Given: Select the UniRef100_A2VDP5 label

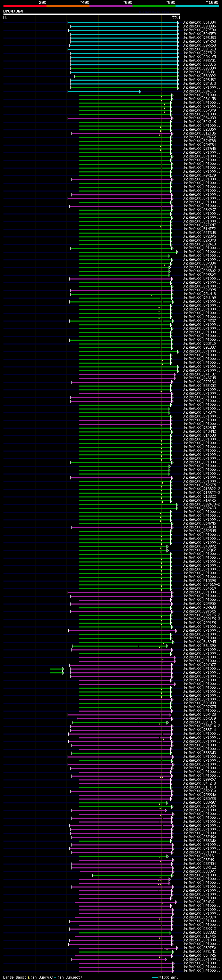Looking at the screenshot, I should (199, 290).
